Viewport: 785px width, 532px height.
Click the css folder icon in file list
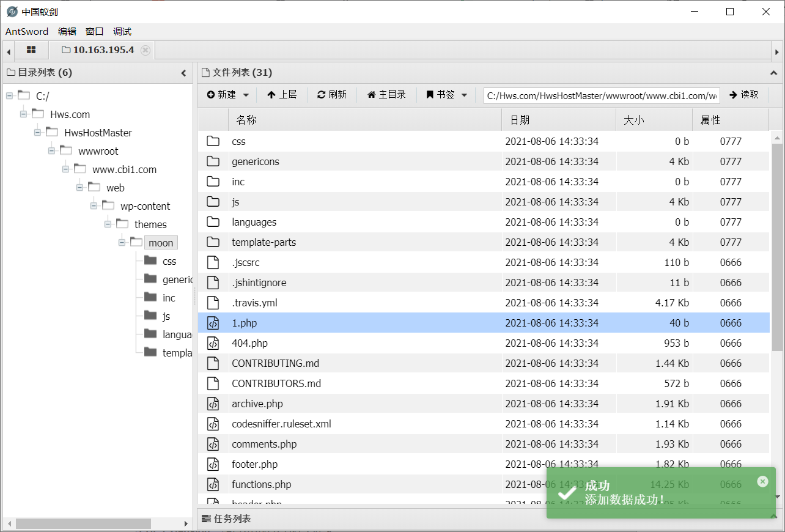point(213,141)
